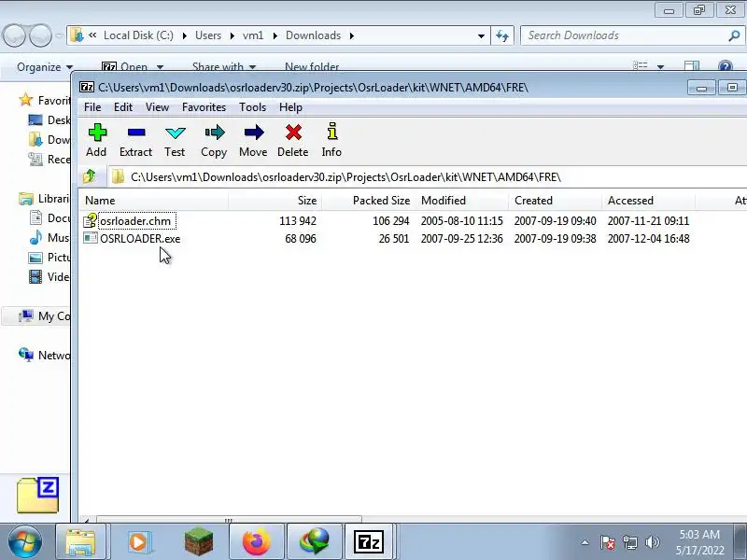Show hidden system tray icons
747x560 pixels.
click(585, 542)
